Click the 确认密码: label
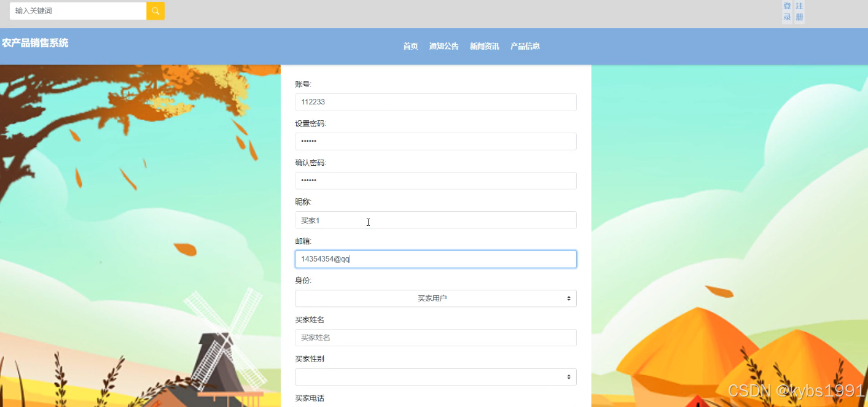868x407 pixels. [x=311, y=163]
